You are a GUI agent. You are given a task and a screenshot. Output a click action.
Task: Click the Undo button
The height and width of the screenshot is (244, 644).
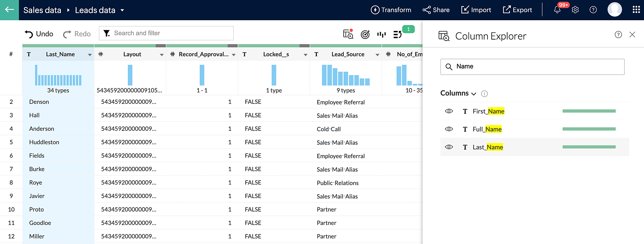click(x=39, y=34)
